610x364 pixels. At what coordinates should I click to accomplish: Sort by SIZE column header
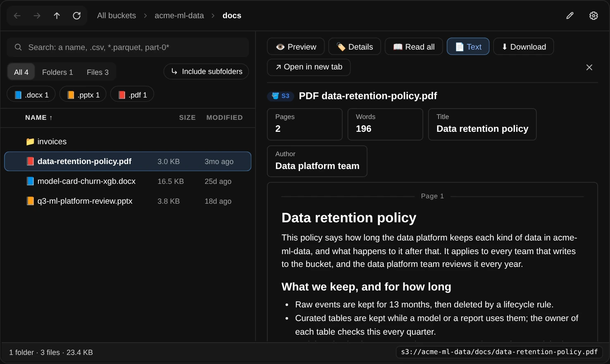point(187,118)
